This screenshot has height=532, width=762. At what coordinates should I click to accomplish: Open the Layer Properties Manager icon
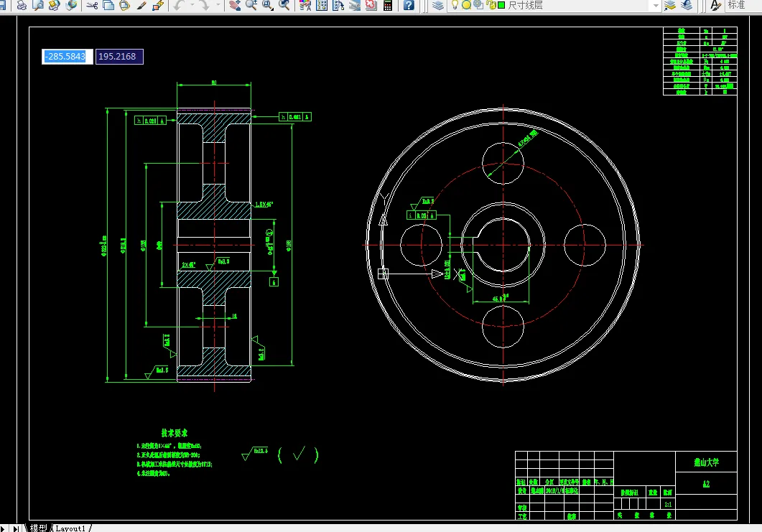[438, 5]
